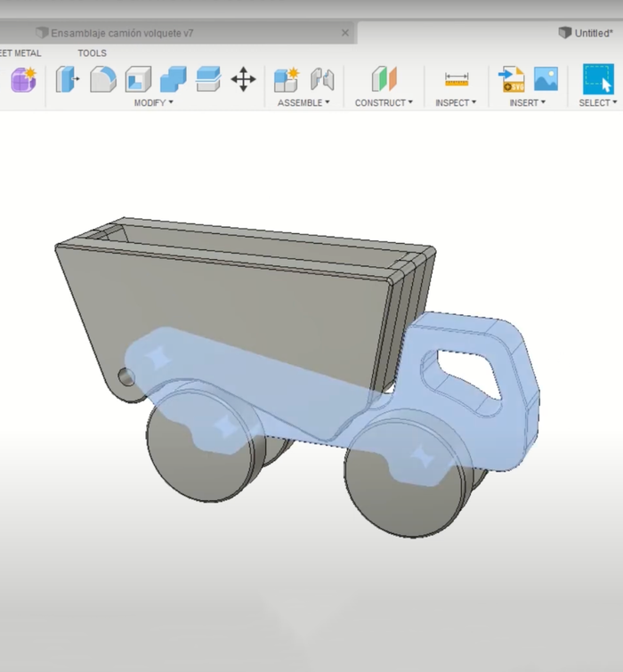Activate the Measure ruler icon

[456, 79]
